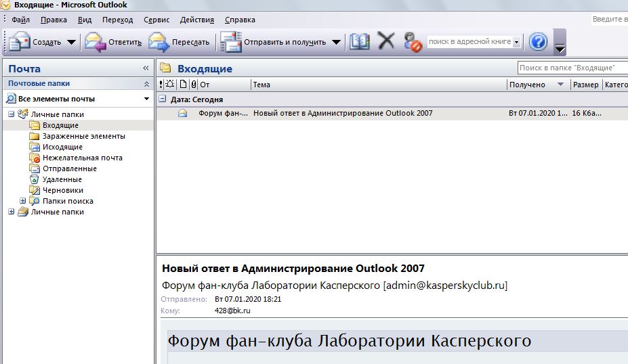This screenshot has height=364, width=628.
Task: Sort by Тема column header
Action: [x=379, y=85]
